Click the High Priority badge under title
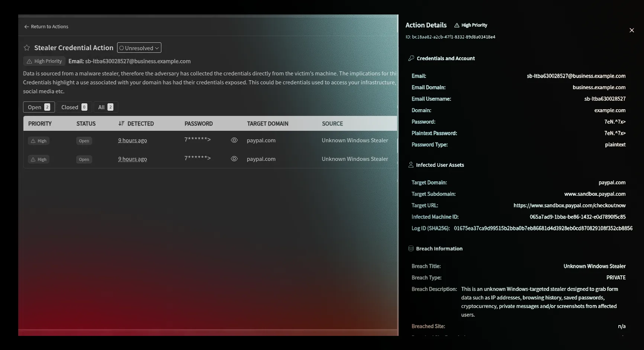This screenshot has width=644, height=350. (44, 61)
